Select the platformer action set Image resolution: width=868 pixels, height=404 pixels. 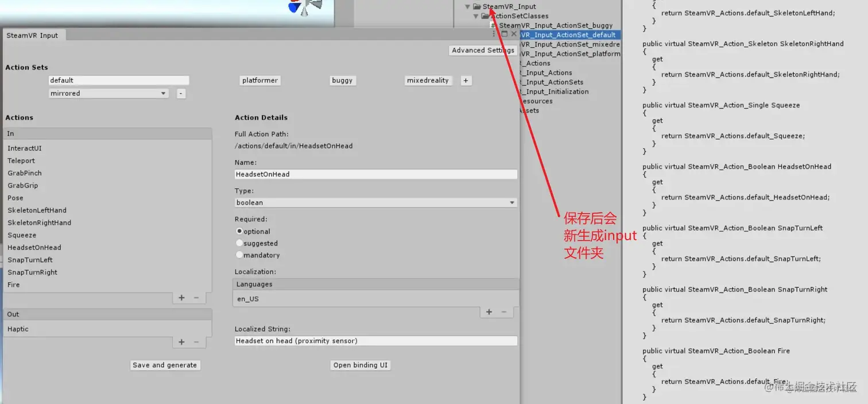coord(259,80)
